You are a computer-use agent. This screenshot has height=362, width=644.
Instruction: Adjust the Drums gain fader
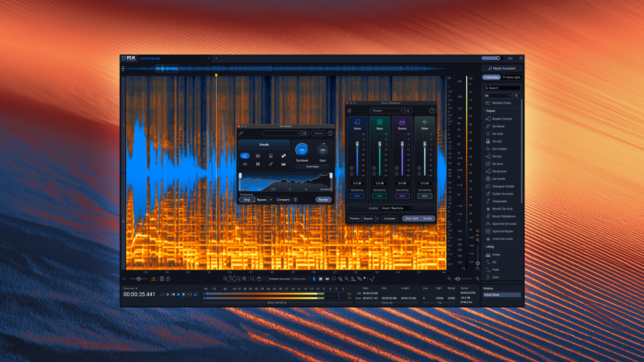pos(402,144)
